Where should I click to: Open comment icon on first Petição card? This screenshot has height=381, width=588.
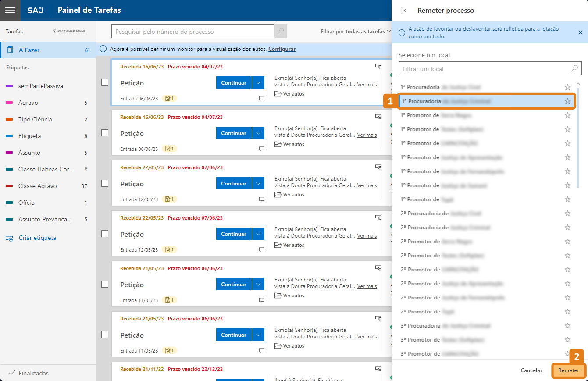pos(262,99)
